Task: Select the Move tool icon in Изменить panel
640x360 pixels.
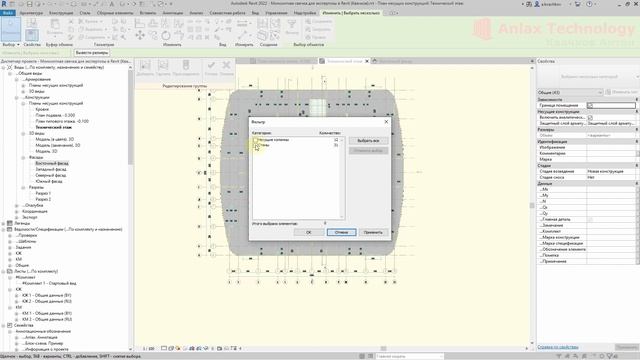Action: (x=140, y=36)
